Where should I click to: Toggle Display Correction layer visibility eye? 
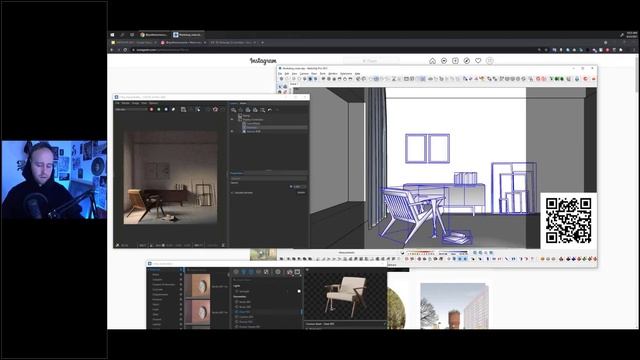click(232, 120)
